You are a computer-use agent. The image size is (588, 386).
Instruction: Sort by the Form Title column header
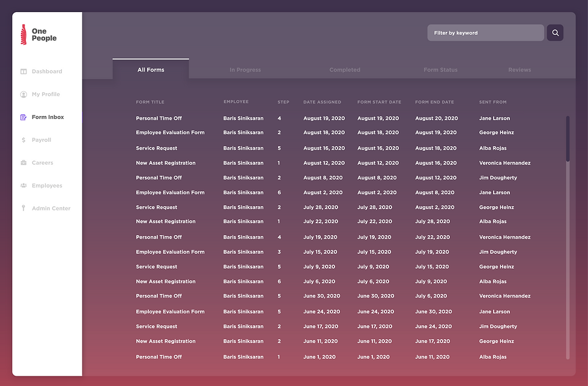click(150, 102)
